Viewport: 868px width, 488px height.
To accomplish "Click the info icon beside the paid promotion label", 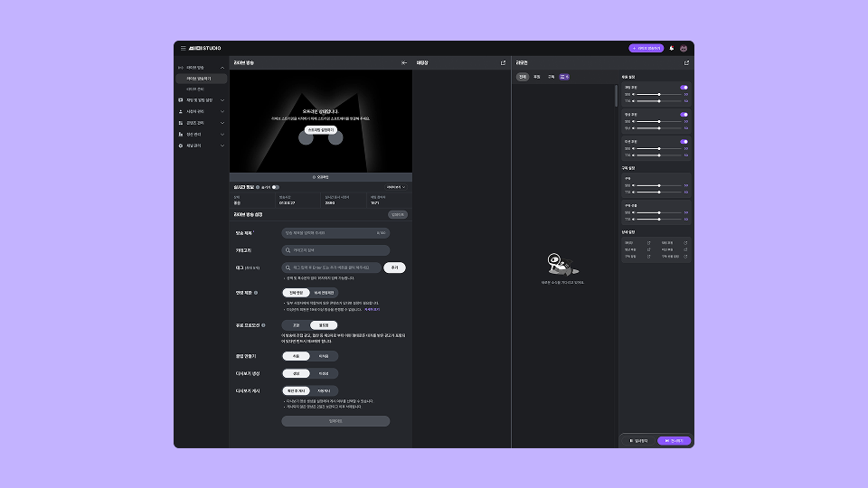I will coord(263,325).
